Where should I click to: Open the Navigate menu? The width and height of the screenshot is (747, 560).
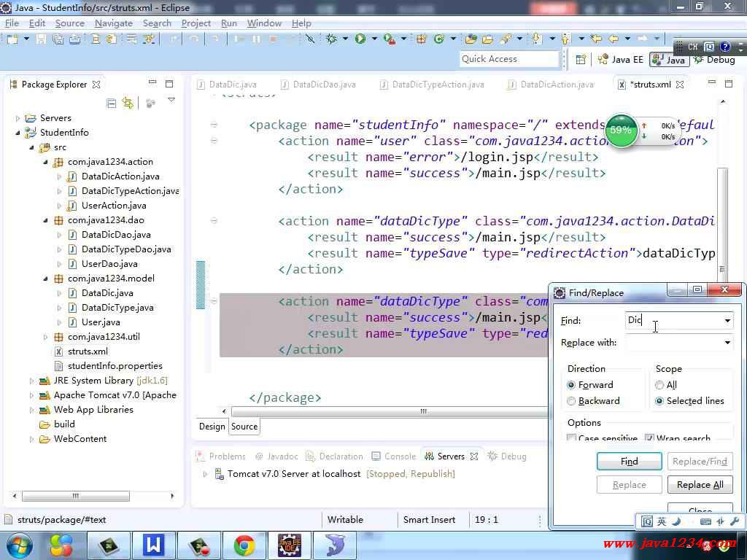tap(113, 23)
